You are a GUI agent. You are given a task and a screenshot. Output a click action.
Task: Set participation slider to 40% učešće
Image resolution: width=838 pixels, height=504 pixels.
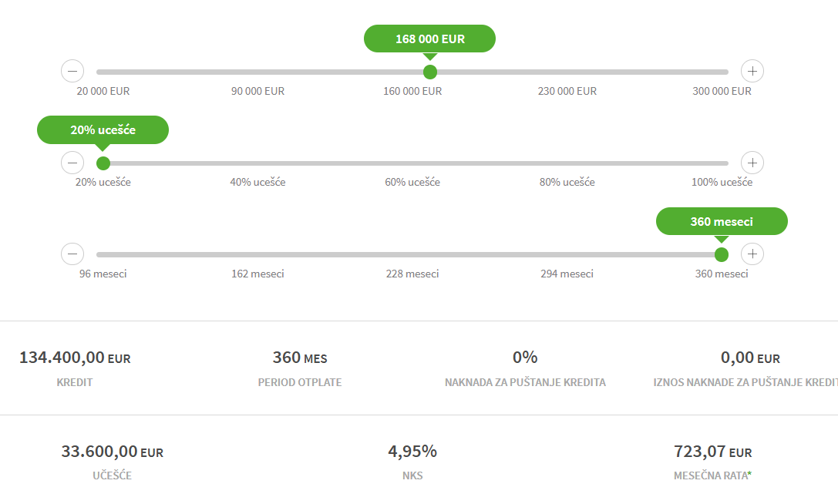(258, 163)
